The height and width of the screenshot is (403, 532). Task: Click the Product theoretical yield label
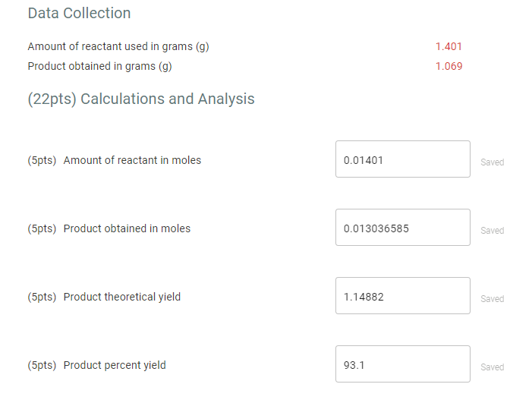pos(122,297)
